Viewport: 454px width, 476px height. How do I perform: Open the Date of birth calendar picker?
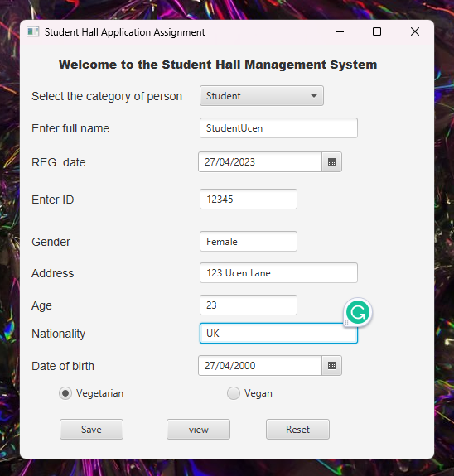coord(332,366)
